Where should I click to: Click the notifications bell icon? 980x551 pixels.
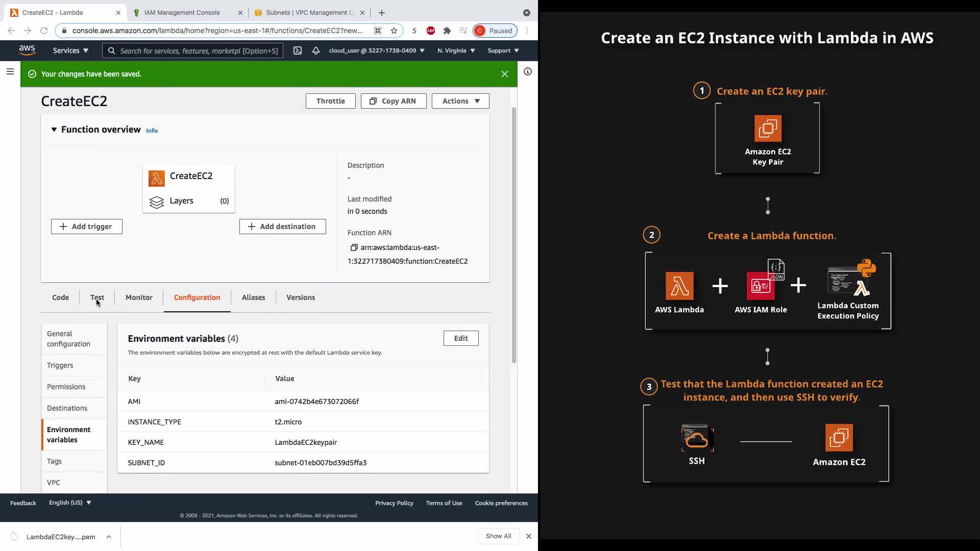[316, 51]
